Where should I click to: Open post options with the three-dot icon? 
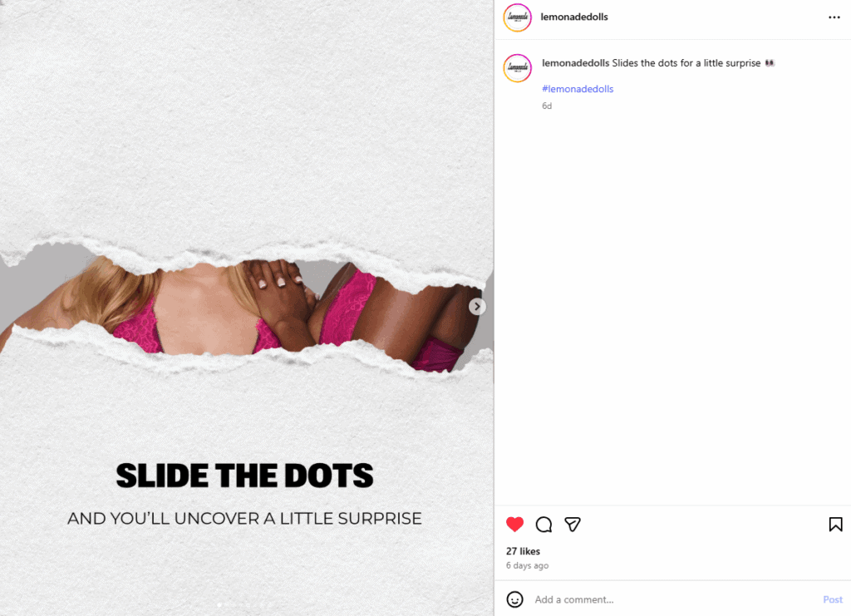834,17
